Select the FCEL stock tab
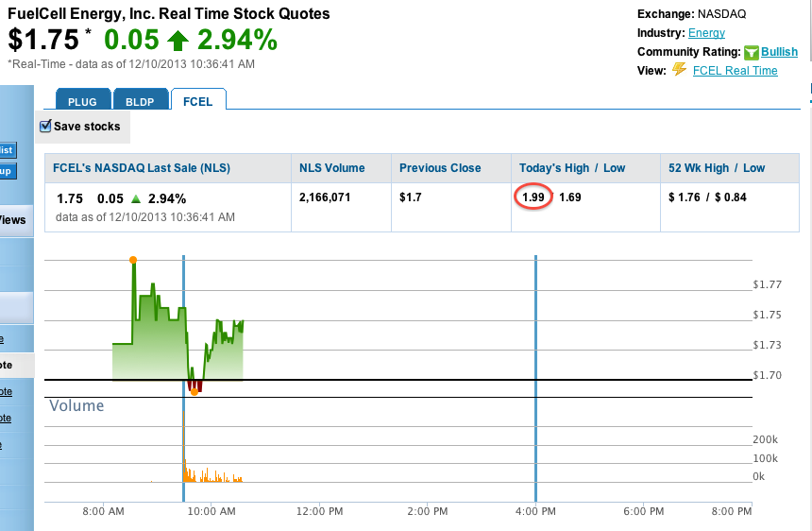The image size is (812, 531). [x=198, y=99]
